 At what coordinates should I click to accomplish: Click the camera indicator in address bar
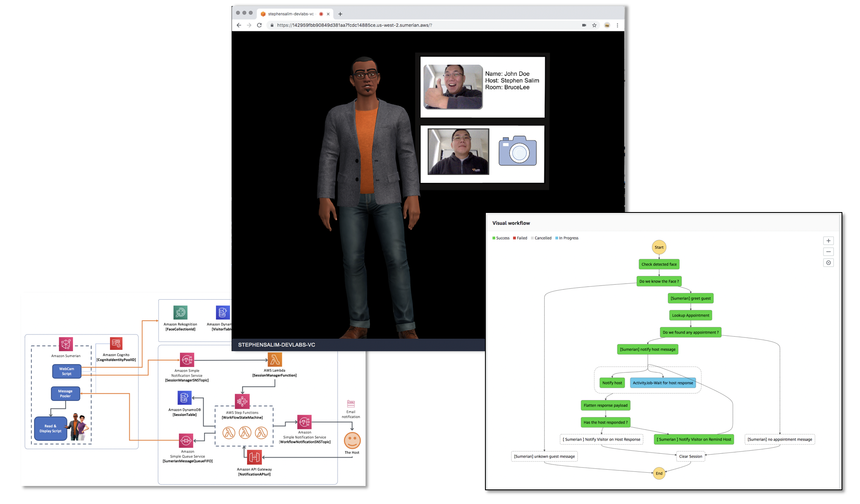(x=584, y=25)
